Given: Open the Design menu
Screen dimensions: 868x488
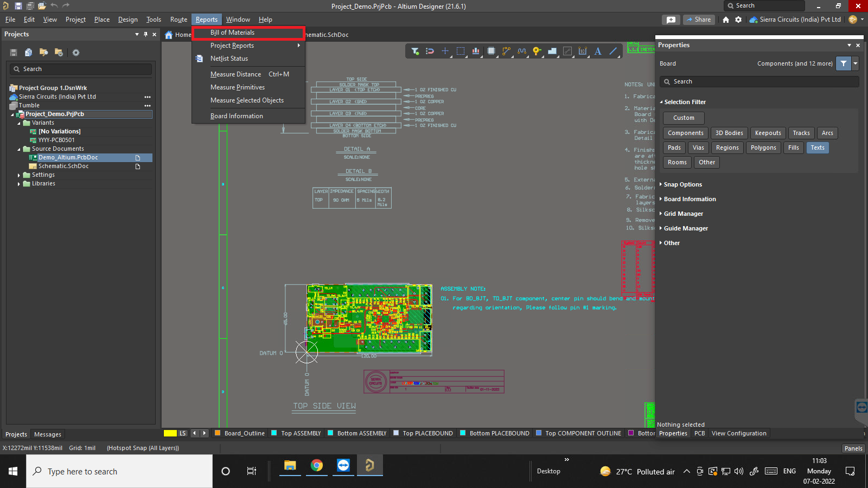Looking at the screenshot, I should pyautogui.click(x=128, y=20).
